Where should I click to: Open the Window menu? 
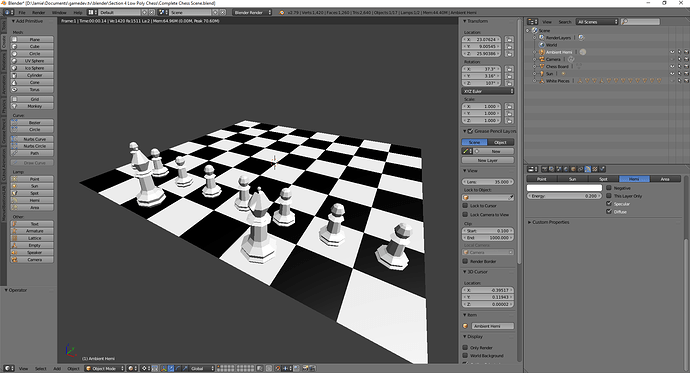[x=59, y=12]
